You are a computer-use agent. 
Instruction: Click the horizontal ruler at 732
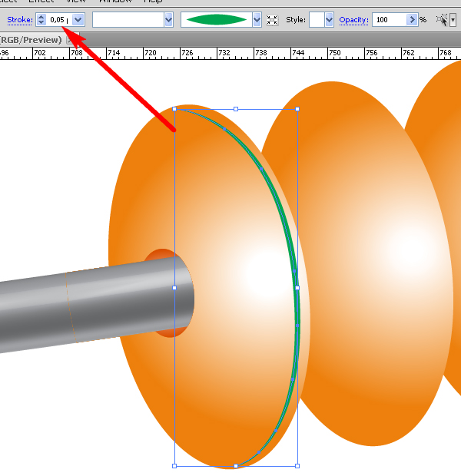(224, 53)
